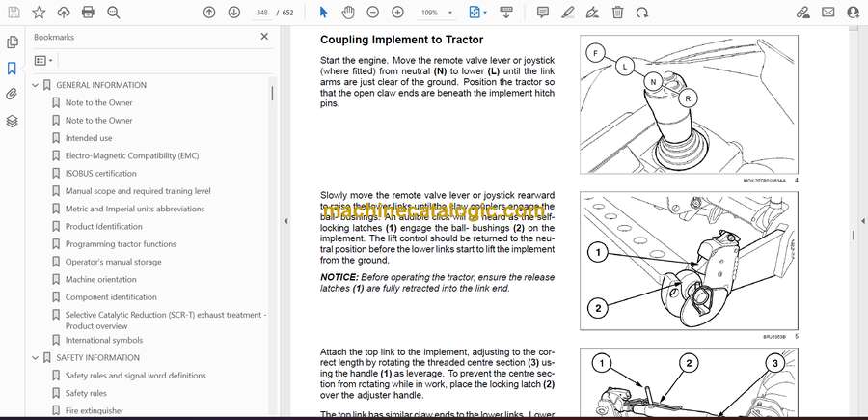Click the upload to cloud icon

(64, 13)
